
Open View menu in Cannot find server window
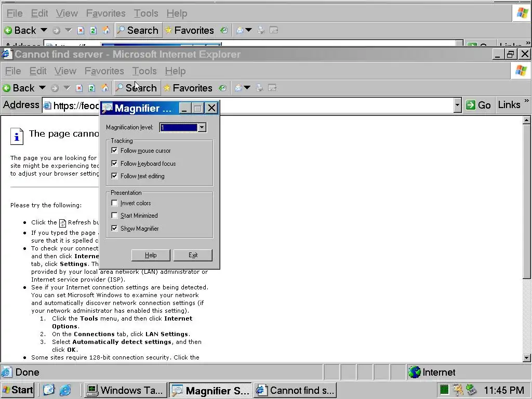[x=65, y=71]
